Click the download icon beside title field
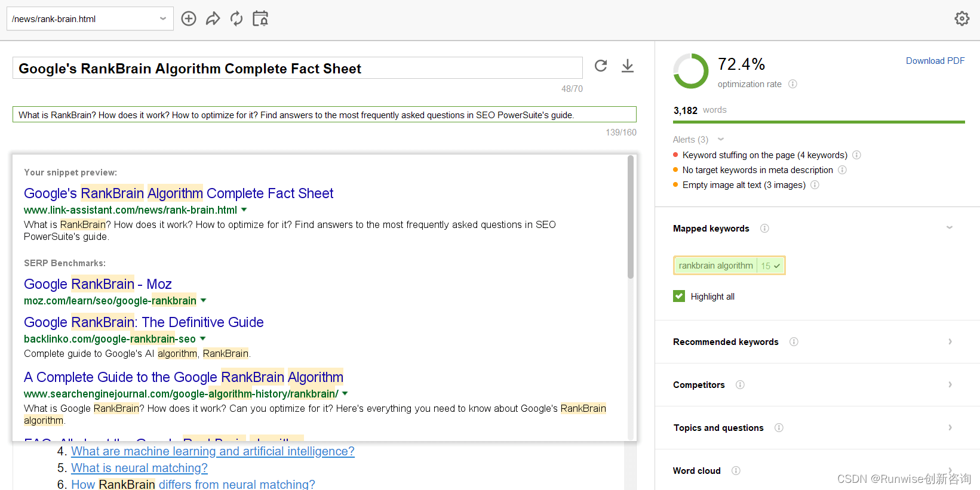Viewport: 980px width, 490px height. [x=628, y=66]
